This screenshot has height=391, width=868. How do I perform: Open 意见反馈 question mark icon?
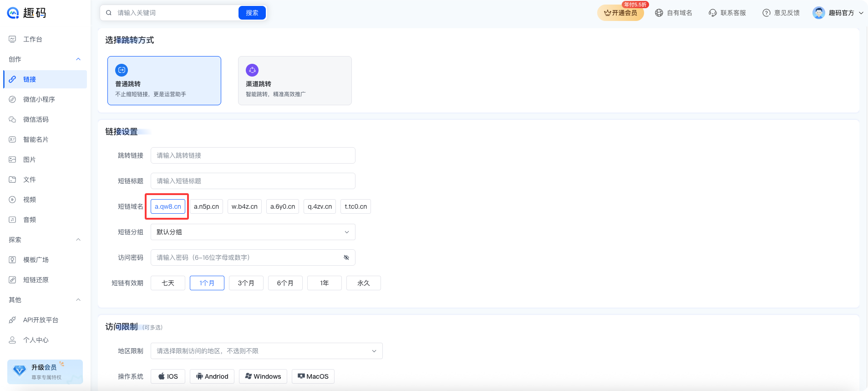click(x=766, y=13)
